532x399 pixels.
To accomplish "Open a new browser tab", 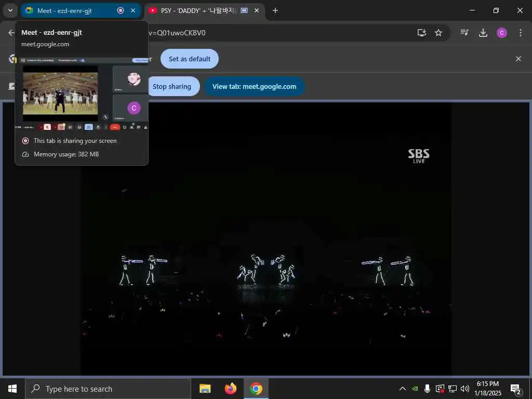I will [x=275, y=10].
